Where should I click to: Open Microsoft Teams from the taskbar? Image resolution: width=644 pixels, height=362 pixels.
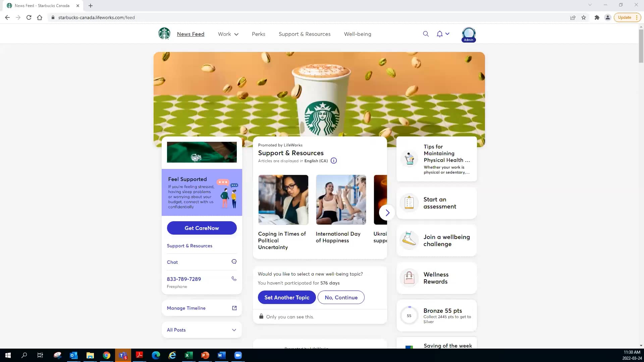(x=123, y=355)
